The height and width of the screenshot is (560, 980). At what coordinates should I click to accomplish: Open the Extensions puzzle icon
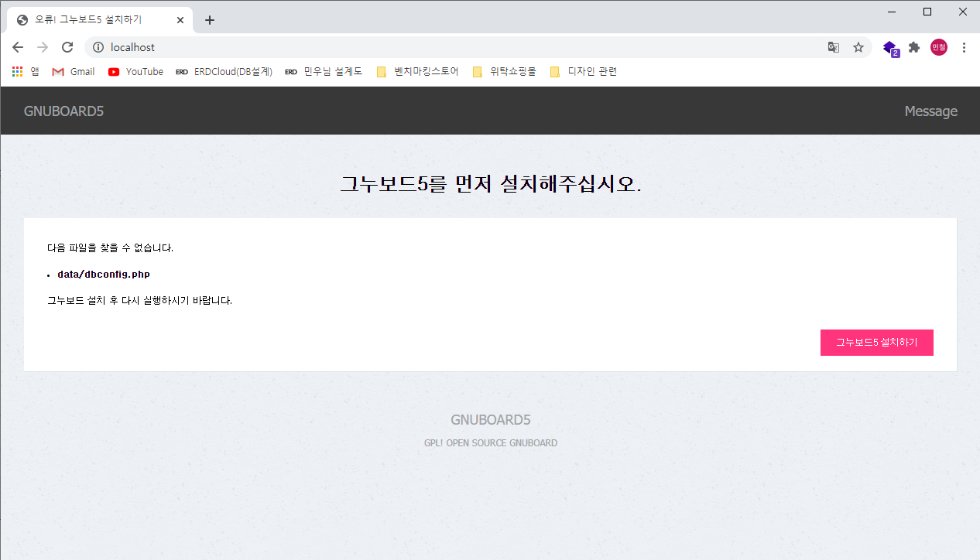tap(914, 47)
